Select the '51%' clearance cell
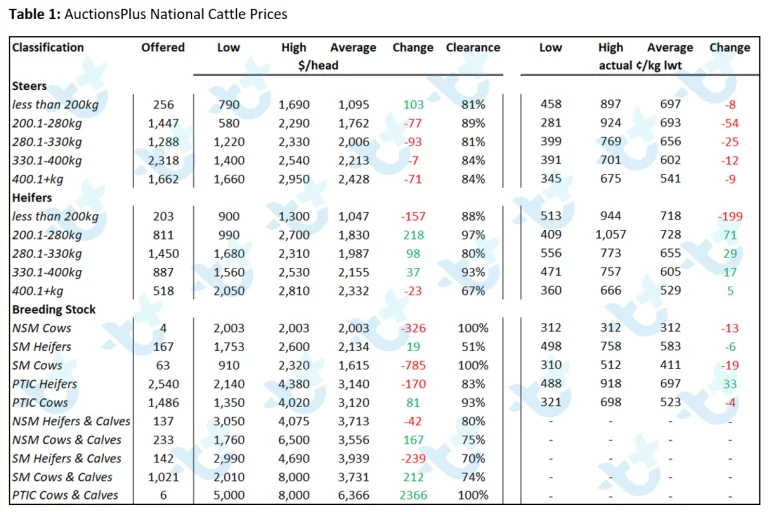Screen dimensions: 768x512 pos(473,346)
